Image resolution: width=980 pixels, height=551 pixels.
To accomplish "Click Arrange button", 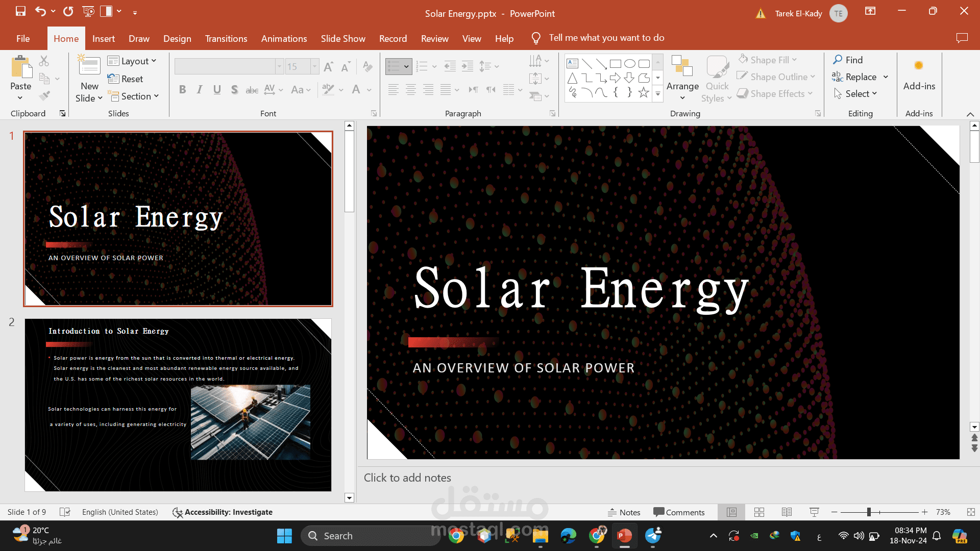I will click(682, 78).
